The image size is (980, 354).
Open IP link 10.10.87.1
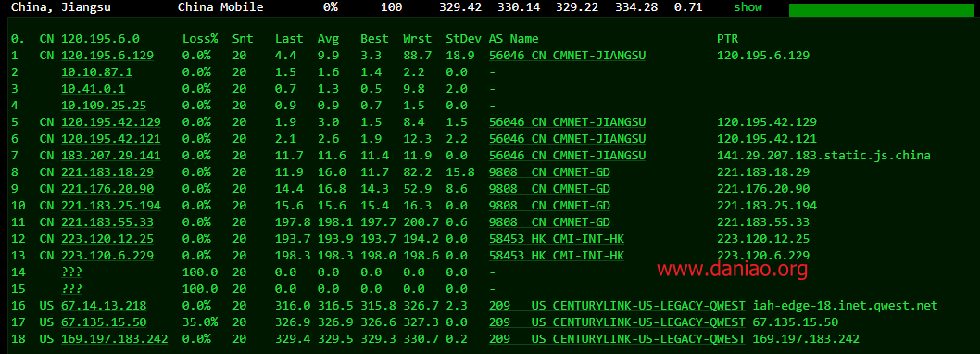97,72
